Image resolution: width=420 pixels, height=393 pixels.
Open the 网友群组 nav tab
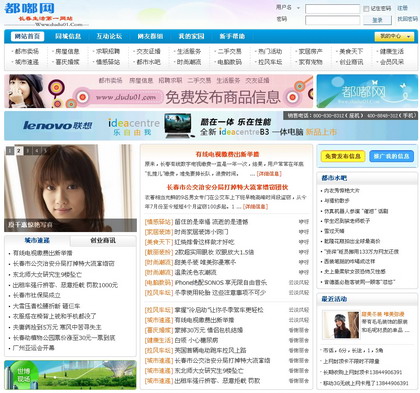(150, 36)
